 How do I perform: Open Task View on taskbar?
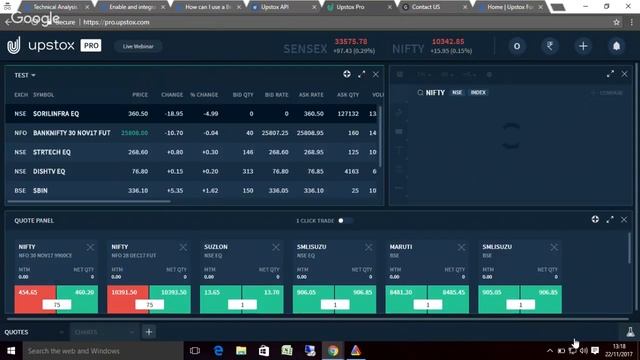point(195,351)
